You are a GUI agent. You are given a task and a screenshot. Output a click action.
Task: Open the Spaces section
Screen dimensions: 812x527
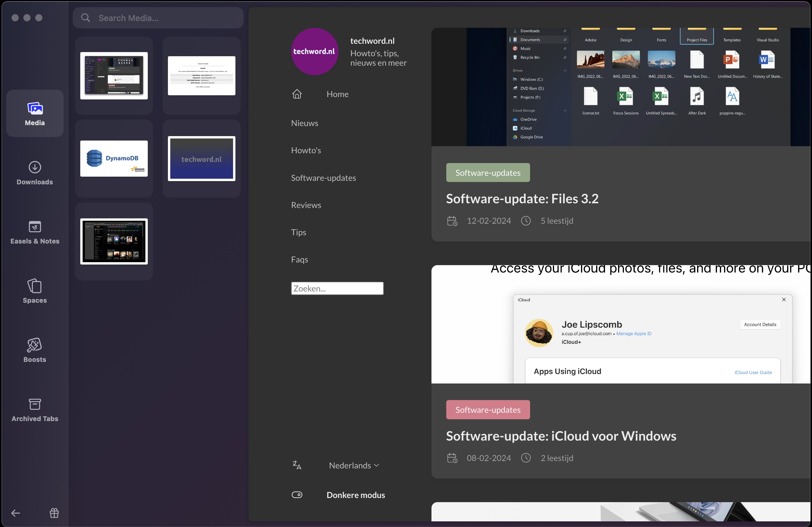pos(35,291)
